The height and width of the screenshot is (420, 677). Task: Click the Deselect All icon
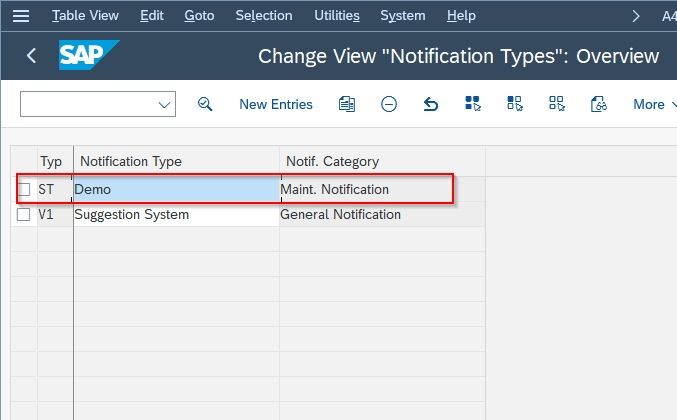pos(557,104)
